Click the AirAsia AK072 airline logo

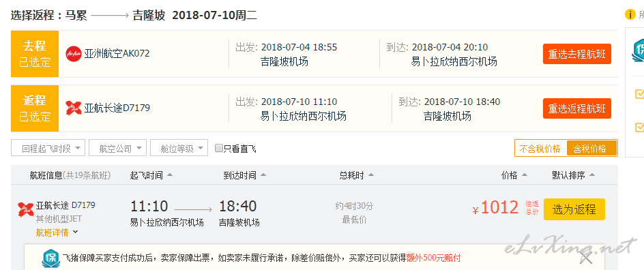click(x=74, y=54)
